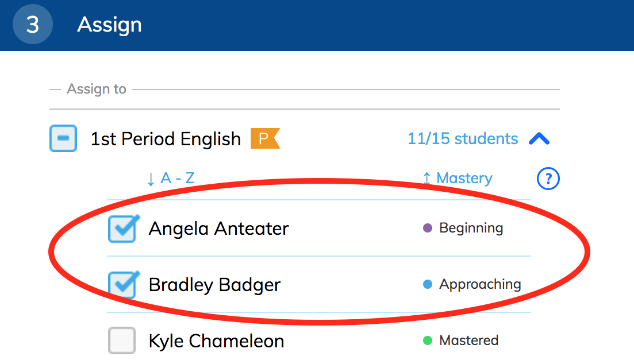Screen dimensions: 634x364
Task: Click the up-down arrow beside Mastery
Action: tap(426, 178)
